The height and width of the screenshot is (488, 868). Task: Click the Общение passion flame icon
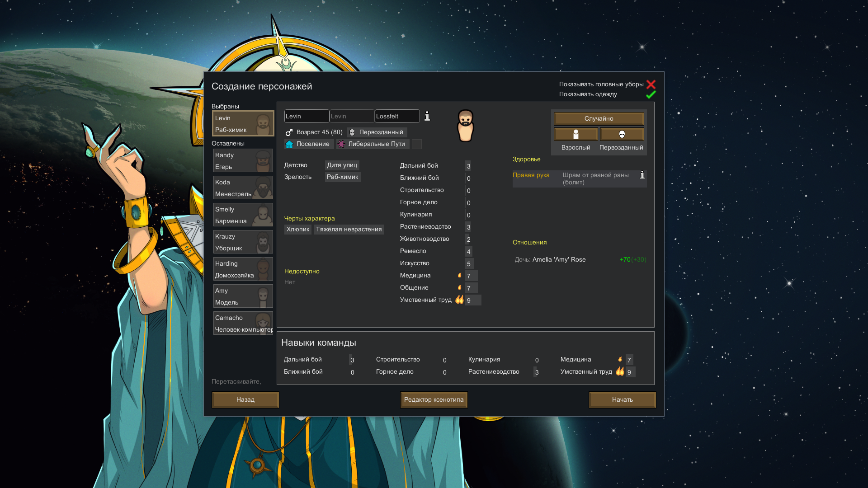[460, 287]
